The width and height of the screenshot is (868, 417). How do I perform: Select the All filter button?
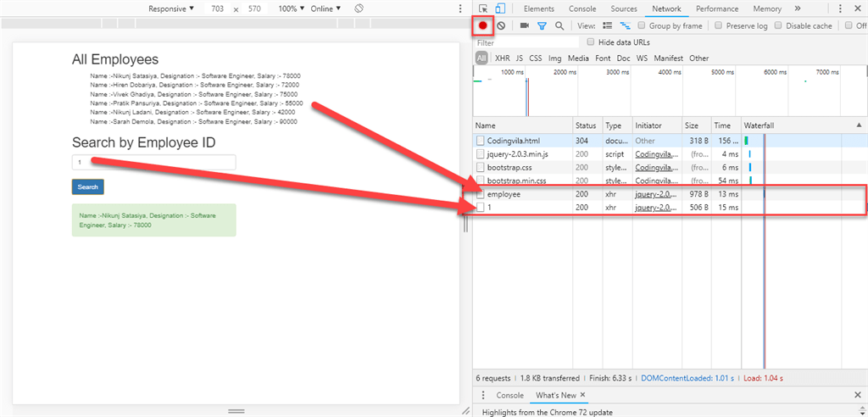pyautogui.click(x=481, y=58)
